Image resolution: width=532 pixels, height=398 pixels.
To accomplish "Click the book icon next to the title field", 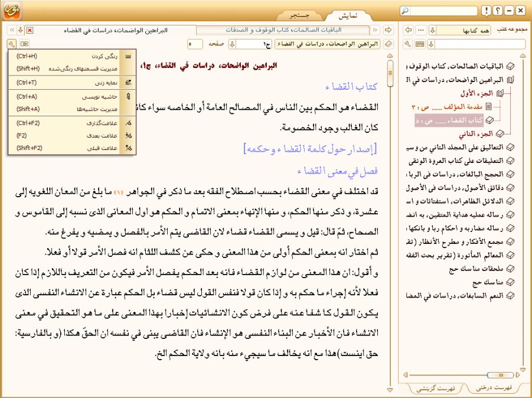I will pos(387,44).
